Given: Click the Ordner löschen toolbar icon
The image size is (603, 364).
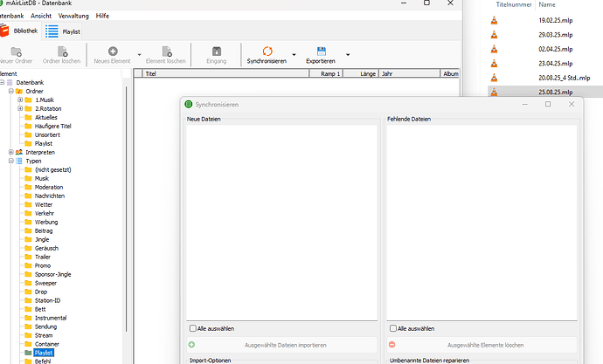Looking at the screenshot, I should pos(62,52).
